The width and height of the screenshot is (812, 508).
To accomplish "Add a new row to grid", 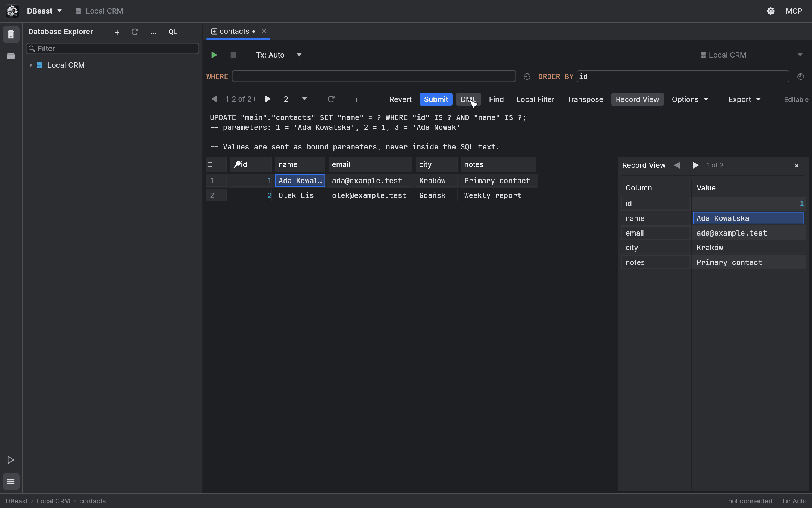I will [x=356, y=100].
